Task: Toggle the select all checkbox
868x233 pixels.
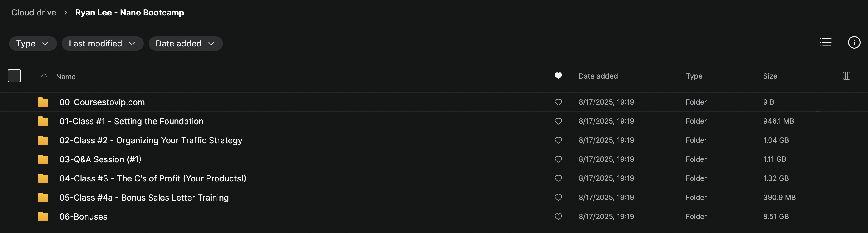Action: click(14, 76)
